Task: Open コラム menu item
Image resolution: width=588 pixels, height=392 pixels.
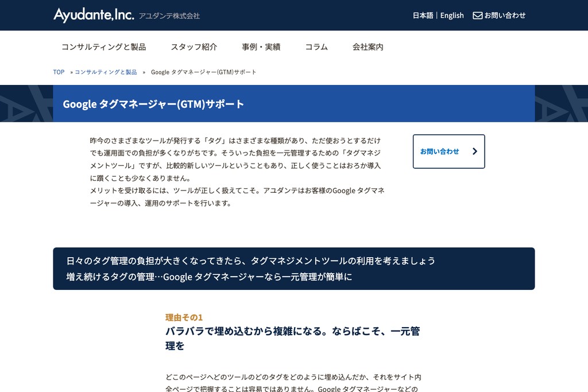Action: click(316, 47)
